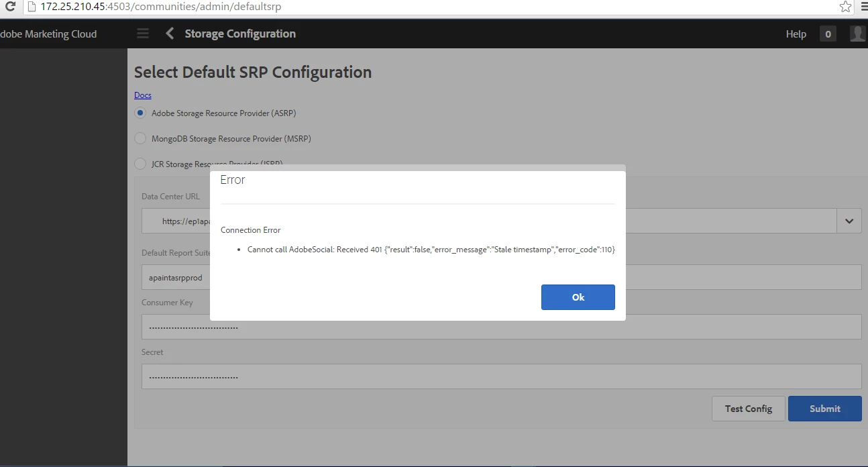Click the Adobe Marketing Cloud title
Screen dimensions: 868x467
pos(48,34)
